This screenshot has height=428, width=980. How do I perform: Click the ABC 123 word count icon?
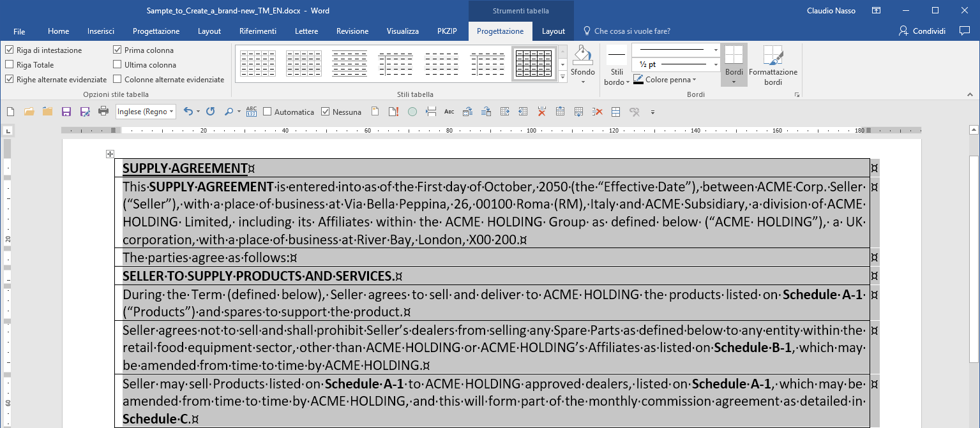coord(251,112)
